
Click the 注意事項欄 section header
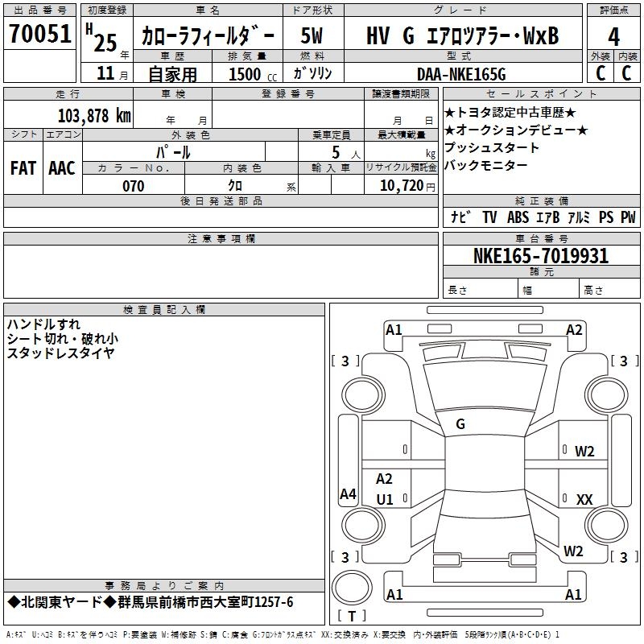pos(221,238)
